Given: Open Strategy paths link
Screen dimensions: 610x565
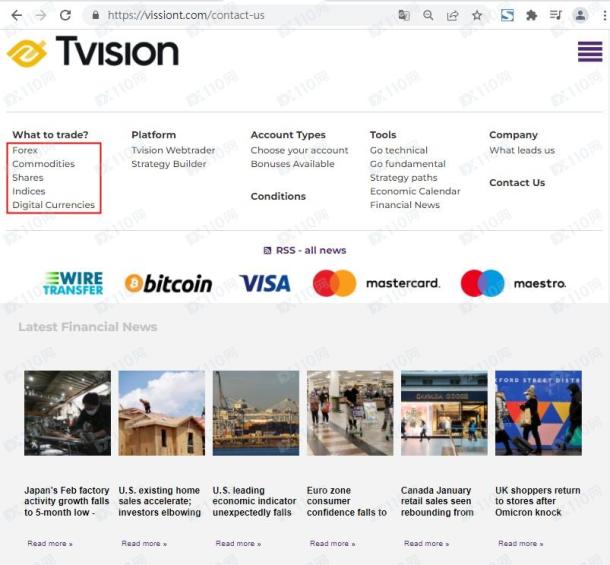Looking at the screenshot, I should [x=403, y=177].
